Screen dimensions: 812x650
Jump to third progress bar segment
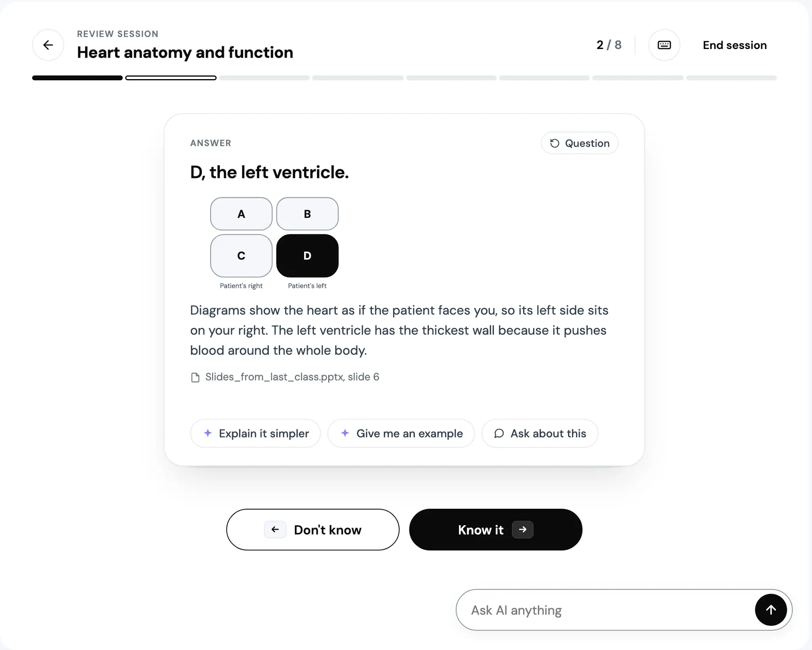(x=264, y=78)
